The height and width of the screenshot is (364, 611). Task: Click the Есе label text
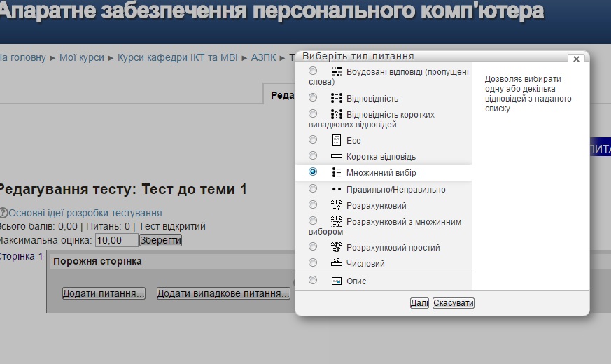[x=353, y=140]
